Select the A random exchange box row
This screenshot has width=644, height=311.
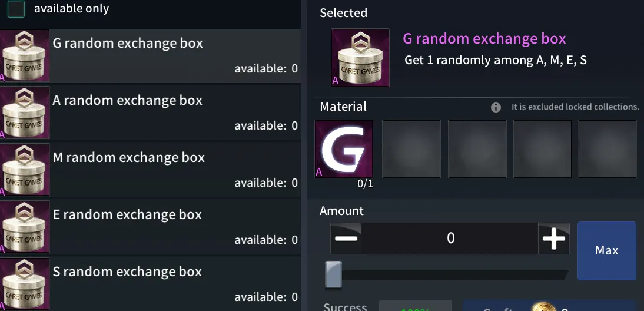[x=150, y=113]
